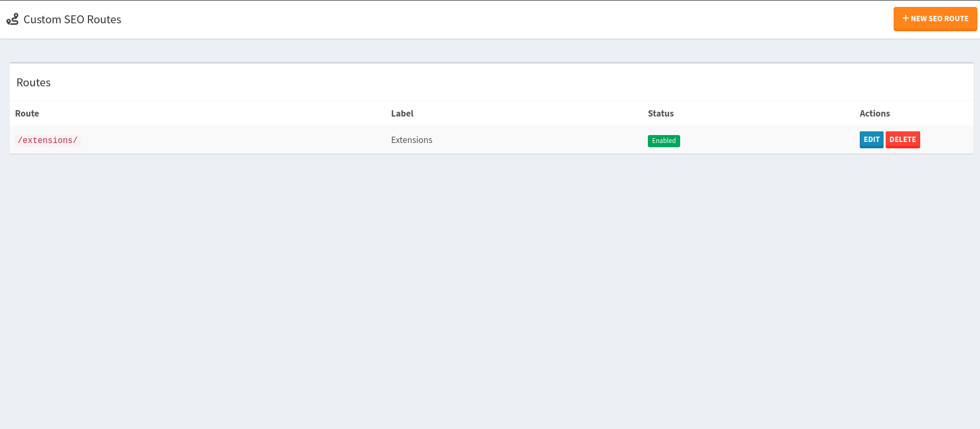
Task: Select the /extensions/ route code text
Action: [48, 140]
